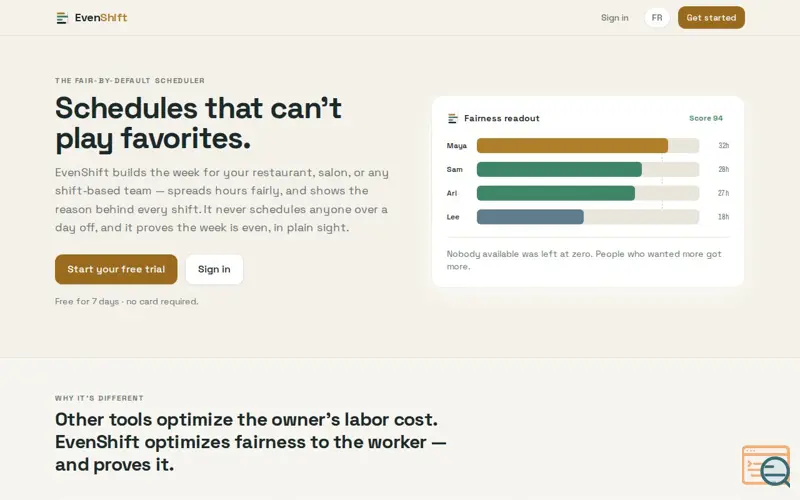
Task: Toggle language to FR
Action: [657, 18]
